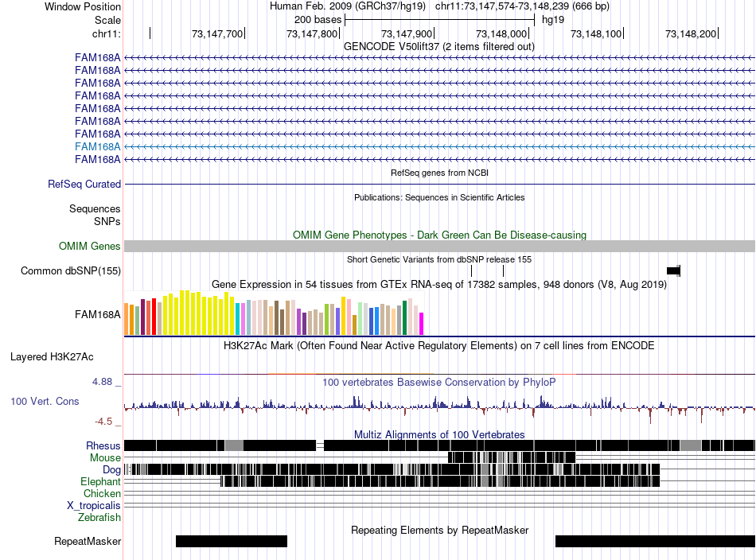Open Repeating Elements by RepeatMasker title
The height and width of the screenshot is (560, 756).
pos(439,530)
